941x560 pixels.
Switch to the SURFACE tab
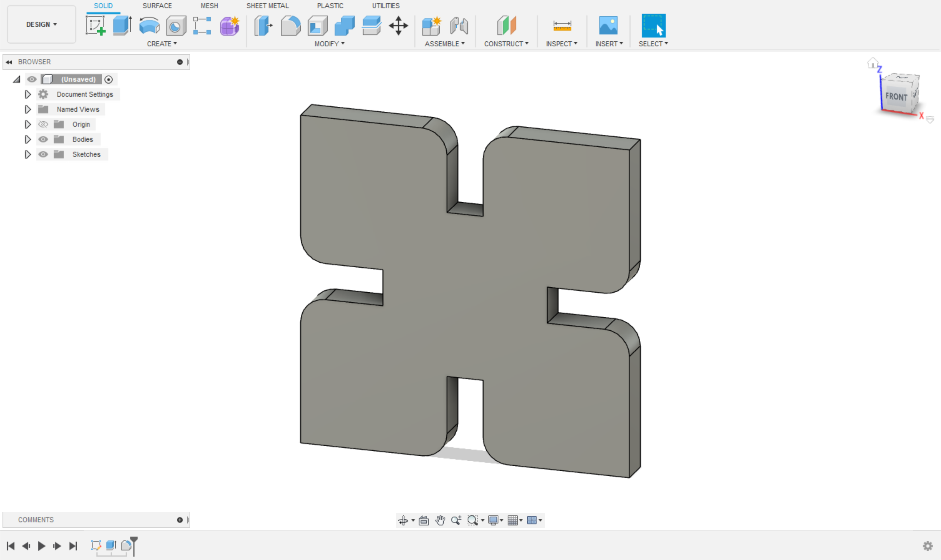(157, 6)
